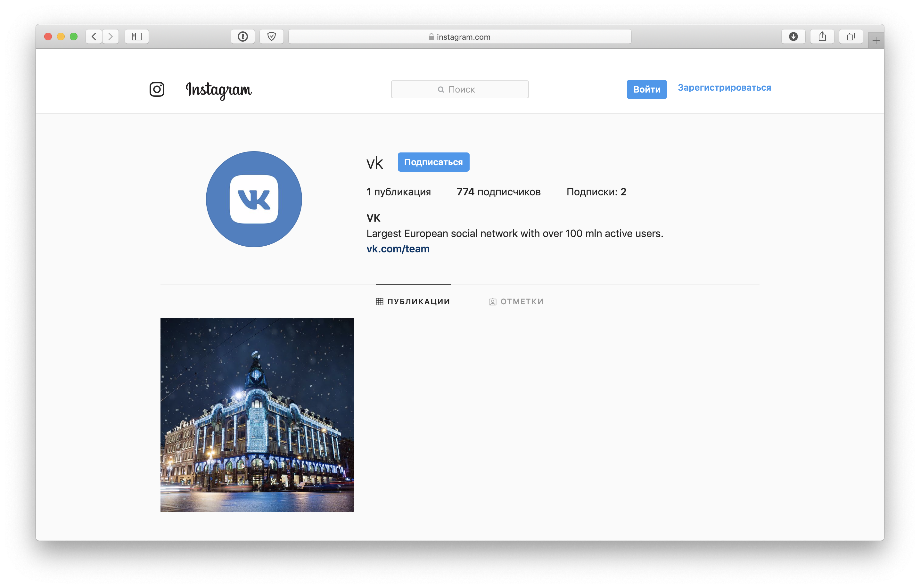Open the snowy building photo post
This screenshot has height=588, width=920.
tap(257, 415)
